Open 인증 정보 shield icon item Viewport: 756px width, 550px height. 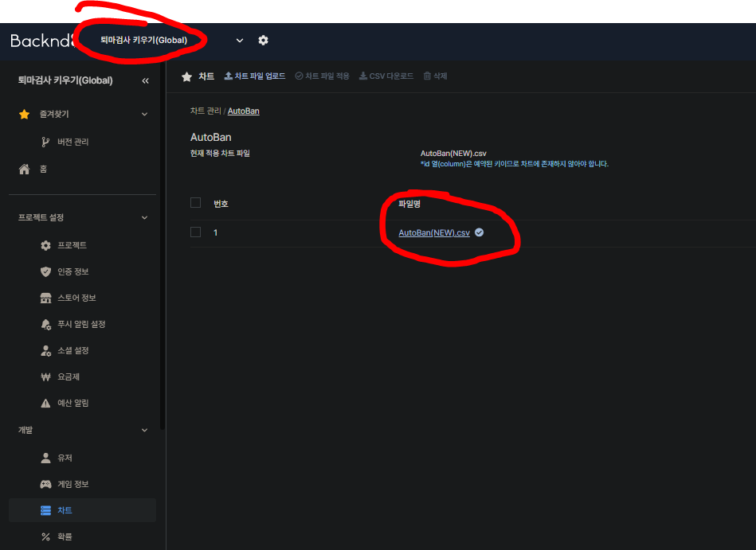[x=45, y=271]
